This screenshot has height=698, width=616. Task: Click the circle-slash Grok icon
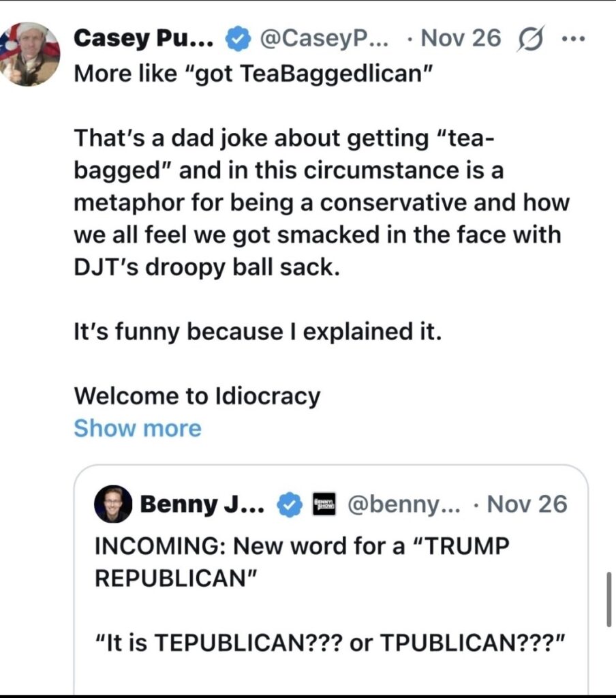pyautogui.click(x=530, y=38)
